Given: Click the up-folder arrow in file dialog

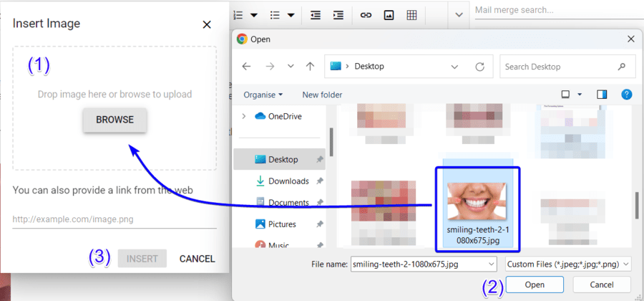Looking at the screenshot, I should pos(310,67).
